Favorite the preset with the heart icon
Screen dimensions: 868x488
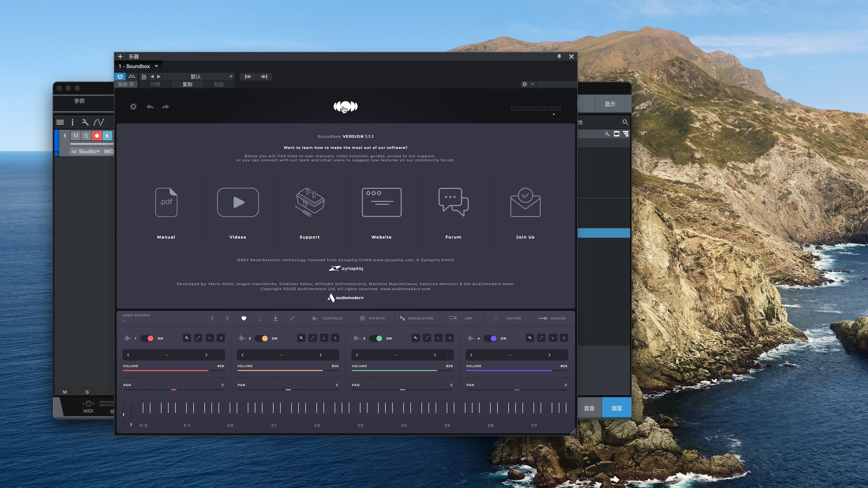(244, 319)
